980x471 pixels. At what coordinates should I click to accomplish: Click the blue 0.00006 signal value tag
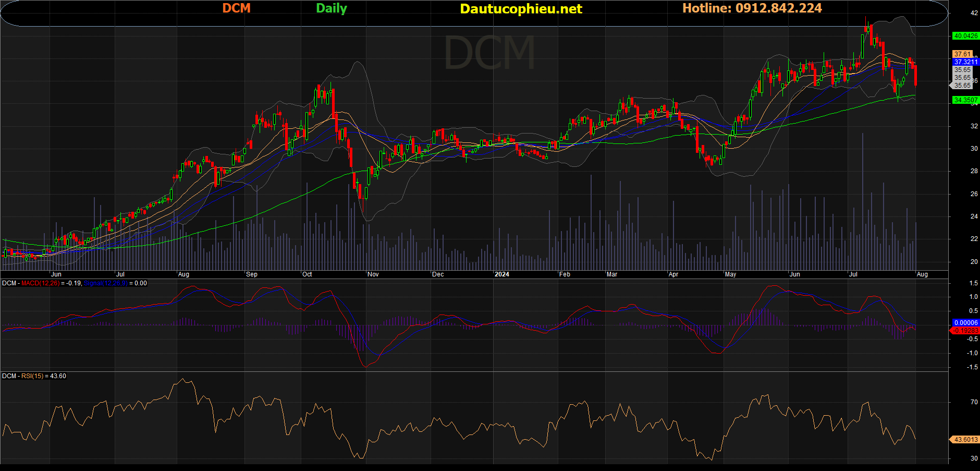point(965,323)
